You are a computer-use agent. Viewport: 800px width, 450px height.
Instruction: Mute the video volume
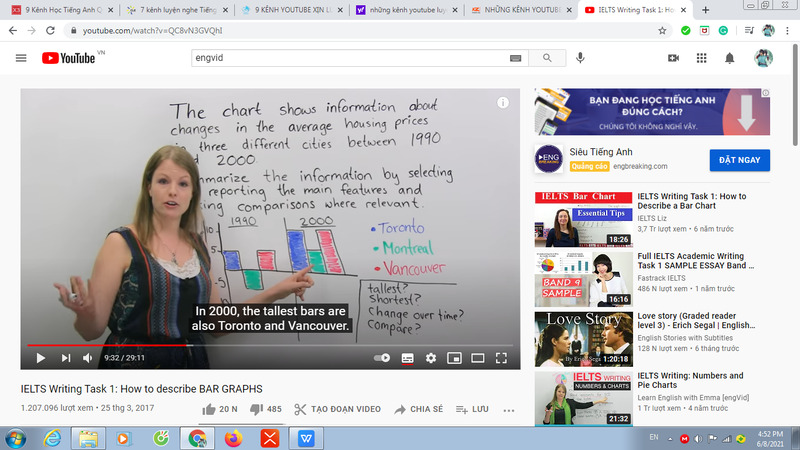tap(88, 358)
